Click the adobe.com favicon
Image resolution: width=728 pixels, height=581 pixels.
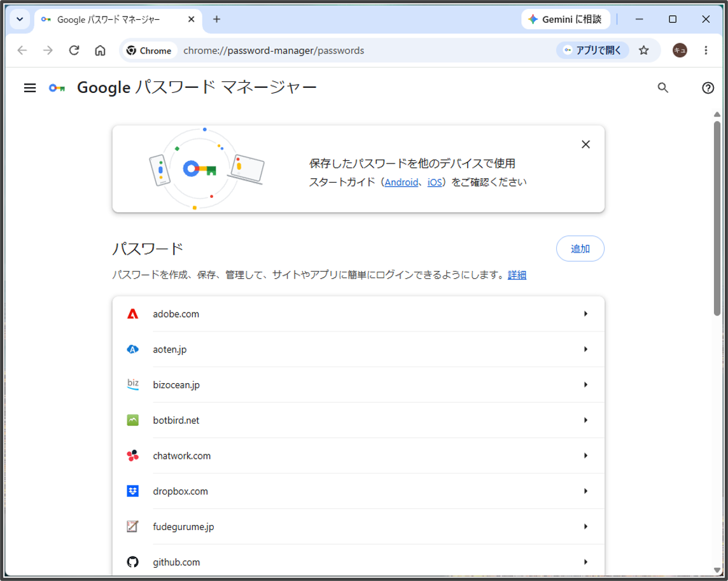133,314
